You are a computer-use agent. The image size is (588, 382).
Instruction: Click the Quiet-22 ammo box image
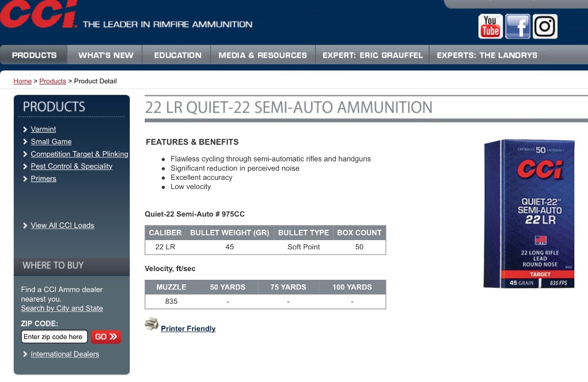(529, 214)
